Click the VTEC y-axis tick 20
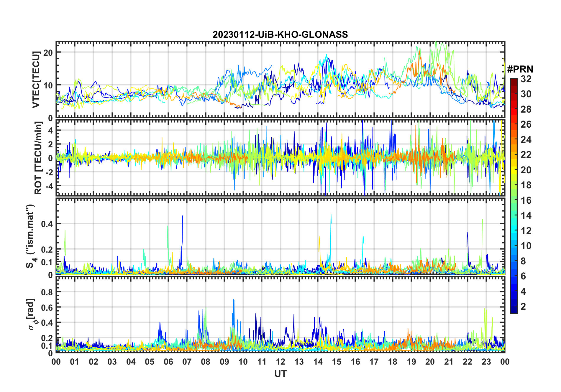Viewport: 561px width, 392px height. pyautogui.click(x=48, y=52)
